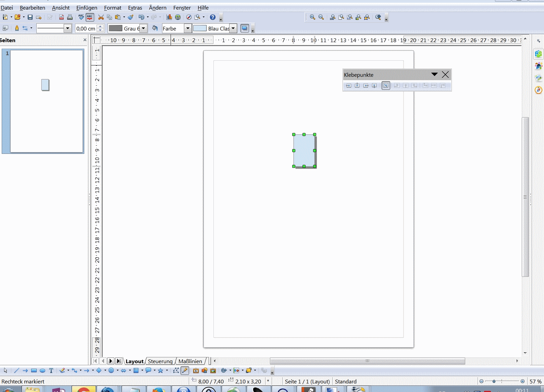Select page 1 thumbnail in Seiten panel
Screen dimensions: 544x392
[x=47, y=101]
